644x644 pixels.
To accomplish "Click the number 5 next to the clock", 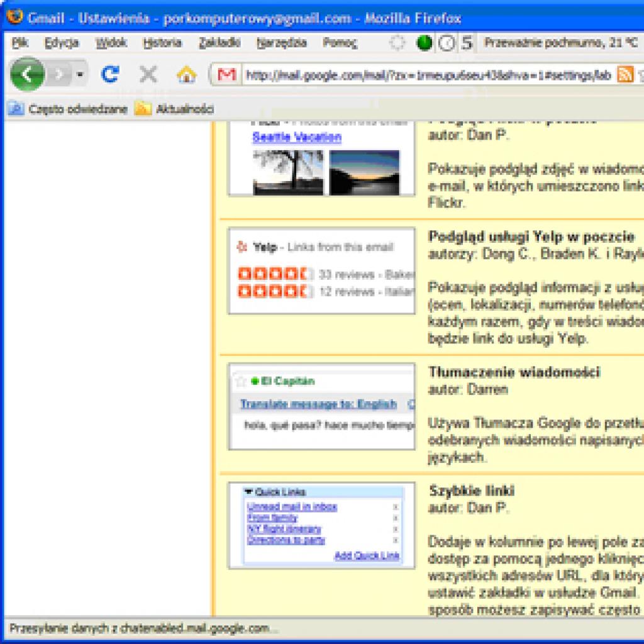I will click(467, 43).
